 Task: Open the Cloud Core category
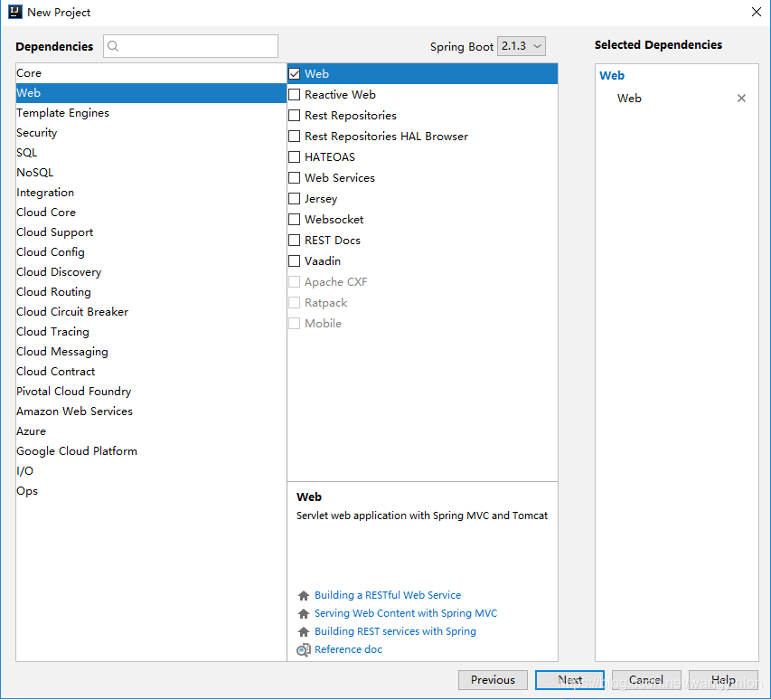151,212
